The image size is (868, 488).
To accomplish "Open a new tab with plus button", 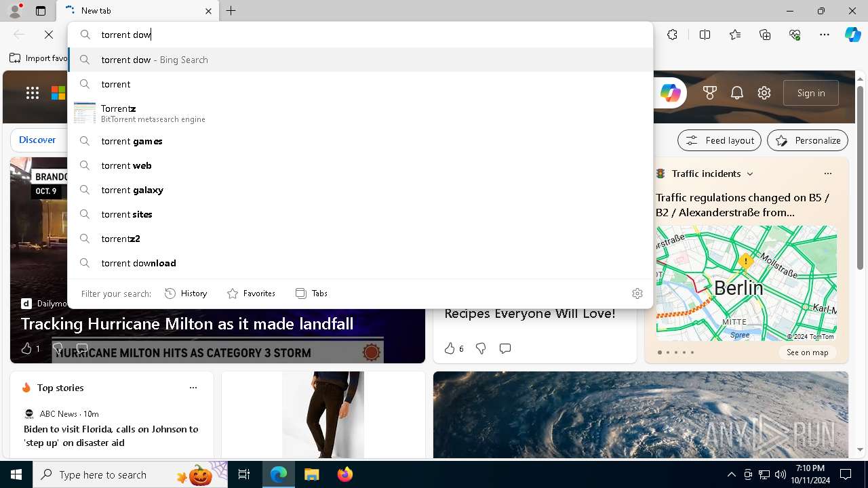I will [x=231, y=11].
